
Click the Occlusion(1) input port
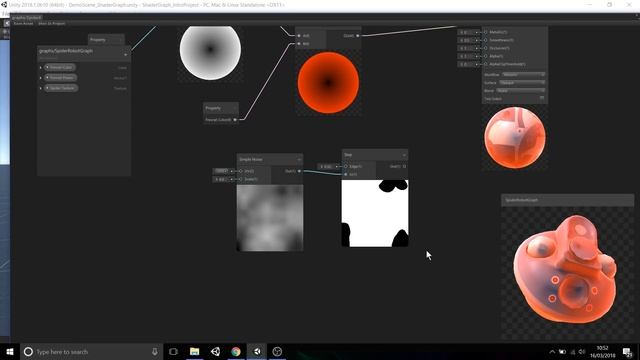click(486, 48)
